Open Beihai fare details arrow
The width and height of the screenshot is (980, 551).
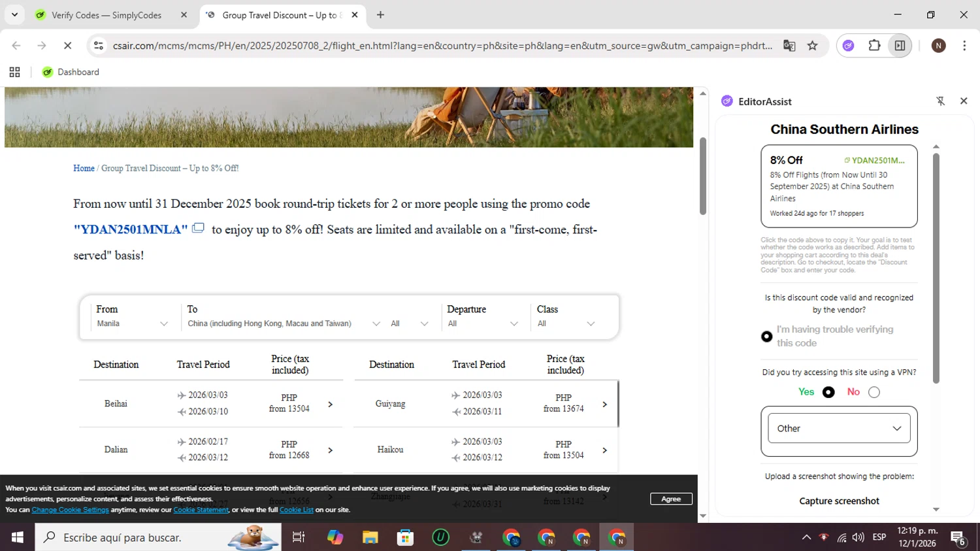pyautogui.click(x=330, y=404)
